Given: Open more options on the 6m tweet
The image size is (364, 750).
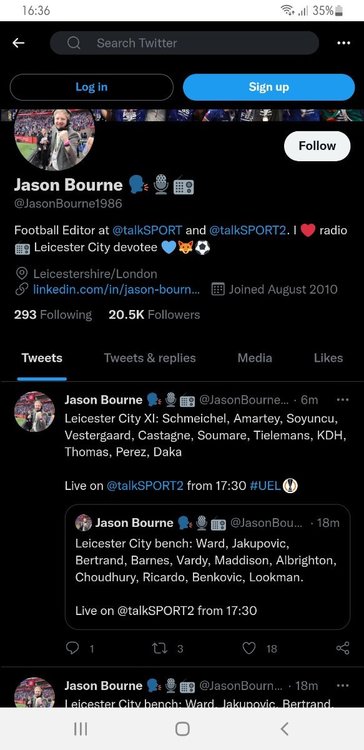Looking at the screenshot, I should 342,399.
